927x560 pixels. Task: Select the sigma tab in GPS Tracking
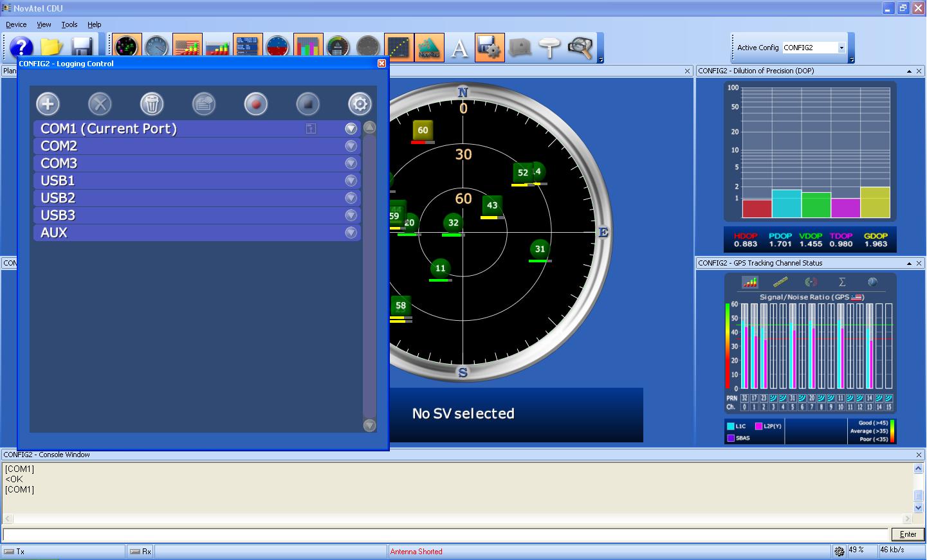pyautogui.click(x=842, y=282)
